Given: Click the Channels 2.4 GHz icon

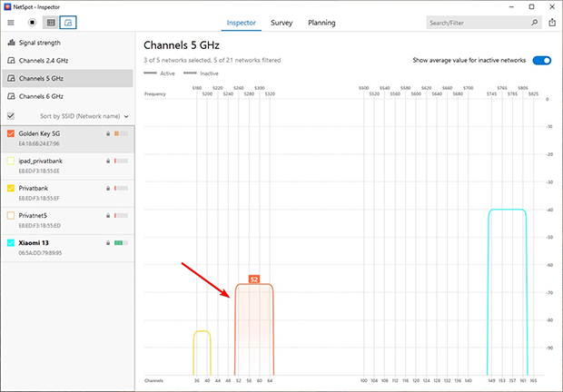Looking at the screenshot, I should tap(12, 60).
